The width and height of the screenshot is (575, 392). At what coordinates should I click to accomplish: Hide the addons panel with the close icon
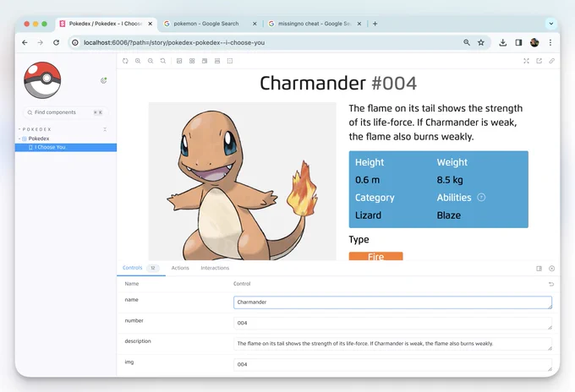[551, 269]
